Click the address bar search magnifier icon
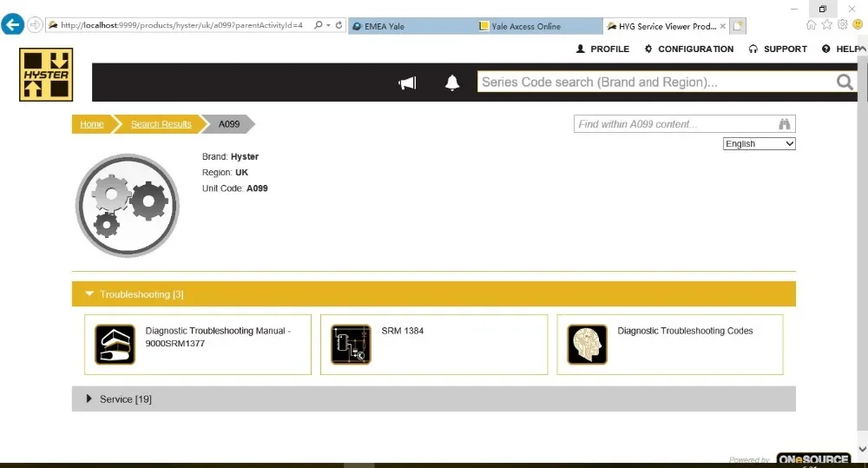Screen dimensions: 868x468 tap(319, 25)
